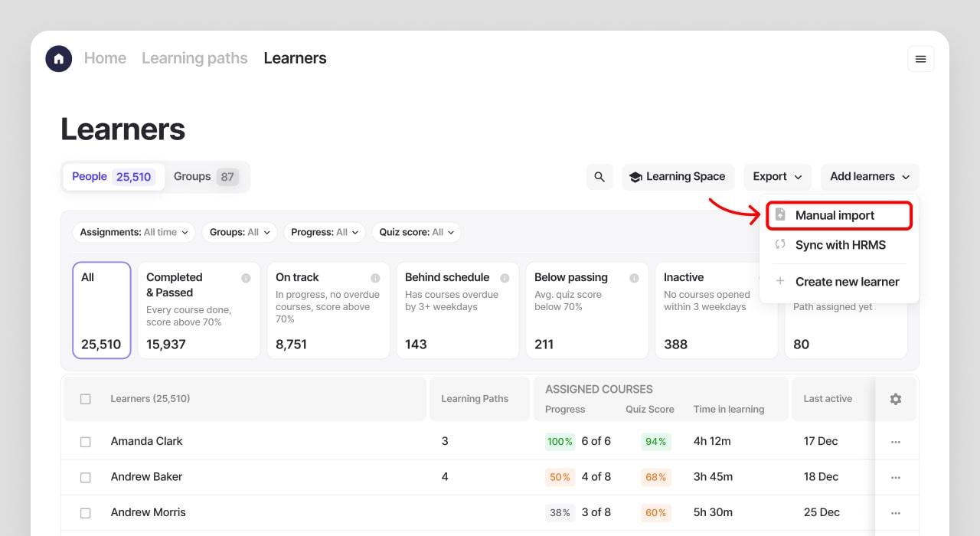This screenshot has height=536, width=980.
Task: Choose Sync with HRMS from menu
Action: pyautogui.click(x=839, y=245)
